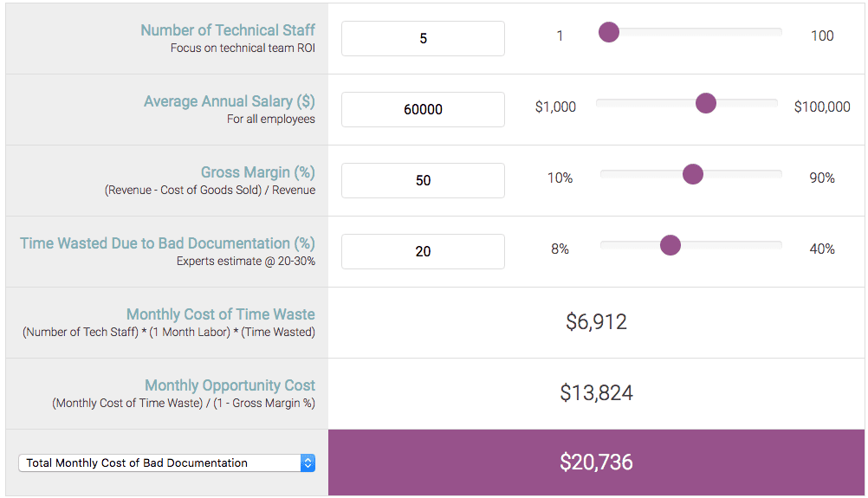This screenshot has width=868, height=498.
Task: Click the Time Wasted Due to Bad Documentation label
Action: [x=167, y=243]
